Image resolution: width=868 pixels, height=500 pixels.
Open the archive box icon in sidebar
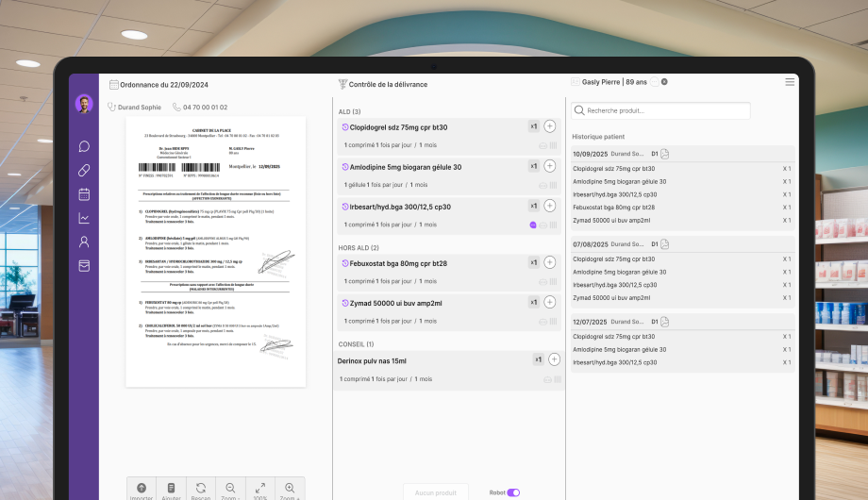(84, 266)
